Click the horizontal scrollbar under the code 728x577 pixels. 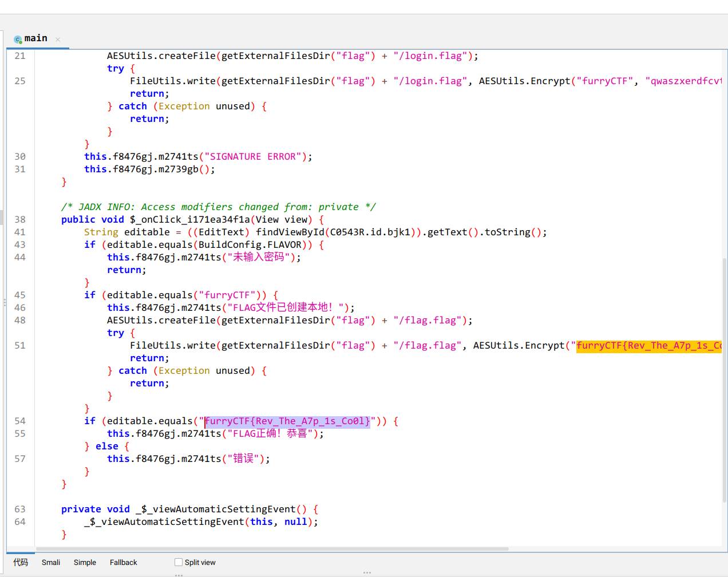[x=272, y=548]
